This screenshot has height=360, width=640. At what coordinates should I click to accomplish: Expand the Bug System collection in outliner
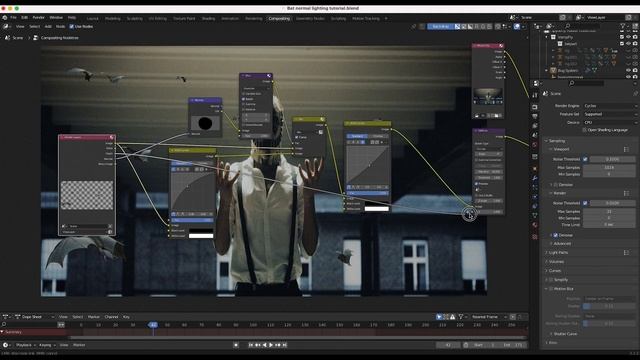click(x=547, y=70)
